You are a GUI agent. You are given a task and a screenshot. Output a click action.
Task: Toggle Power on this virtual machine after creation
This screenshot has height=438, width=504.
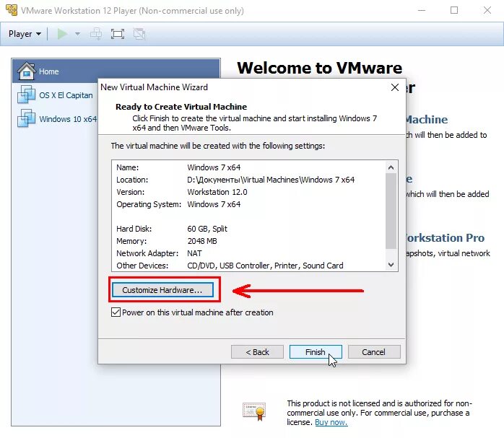click(x=116, y=312)
